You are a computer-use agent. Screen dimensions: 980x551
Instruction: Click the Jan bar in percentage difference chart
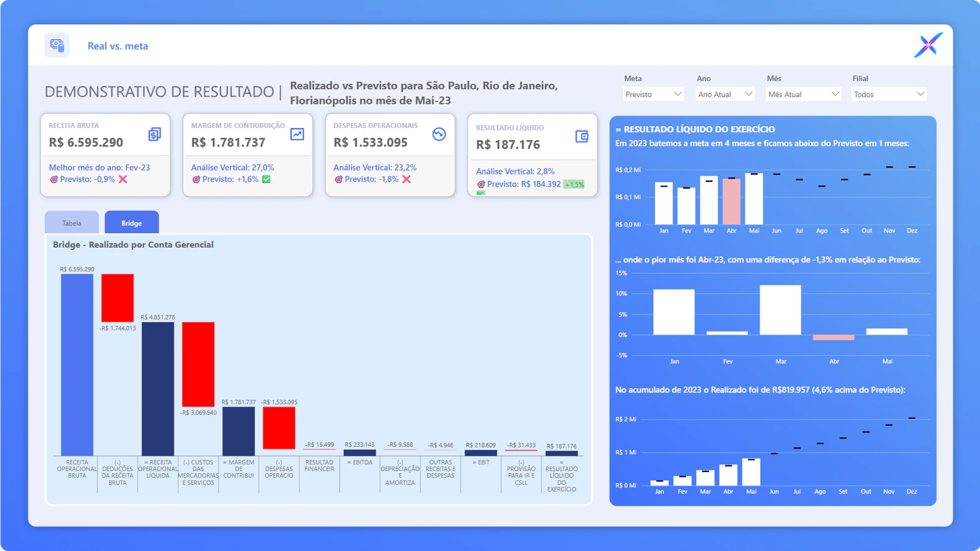(x=674, y=312)
